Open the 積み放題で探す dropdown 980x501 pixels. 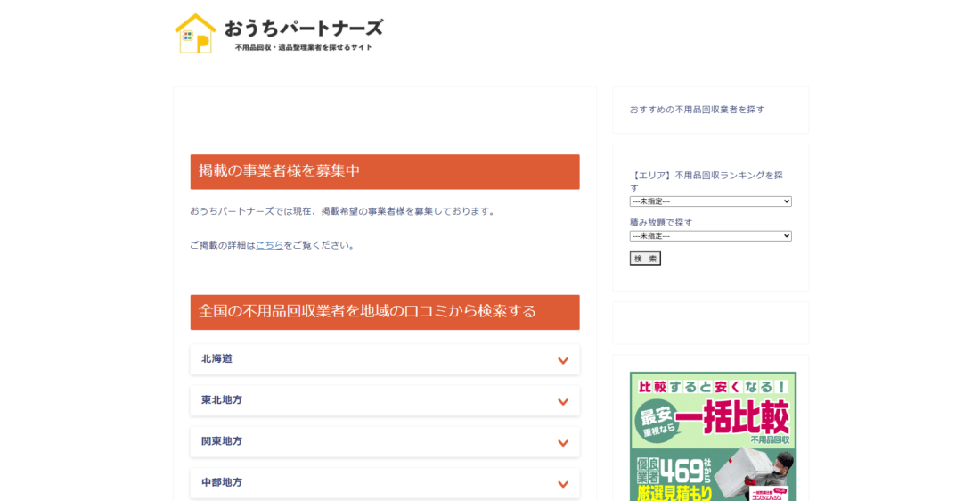click(710, 236)
